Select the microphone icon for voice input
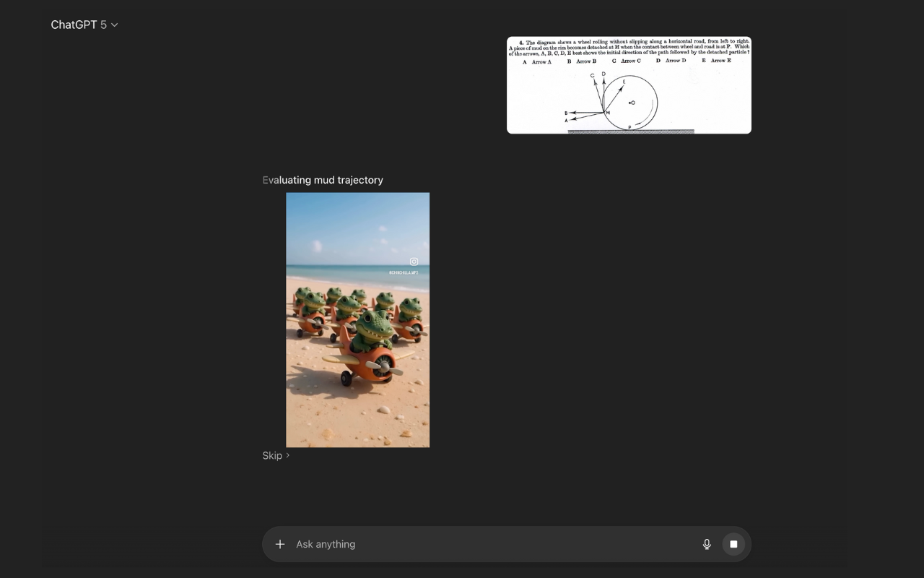 (x=706, y=544)
